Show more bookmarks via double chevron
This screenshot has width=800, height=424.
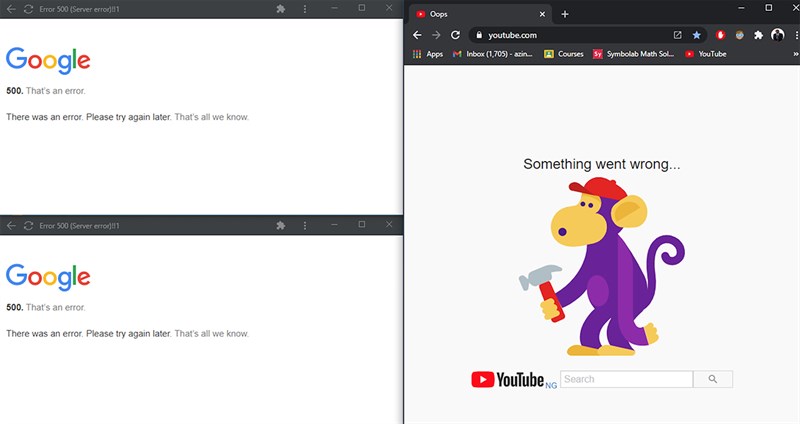click(796, 54)
